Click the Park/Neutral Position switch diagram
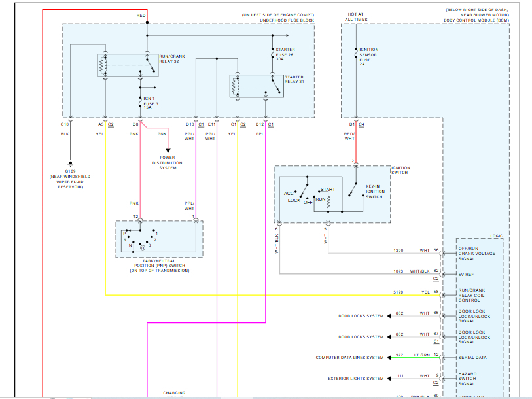 point(159,239)
